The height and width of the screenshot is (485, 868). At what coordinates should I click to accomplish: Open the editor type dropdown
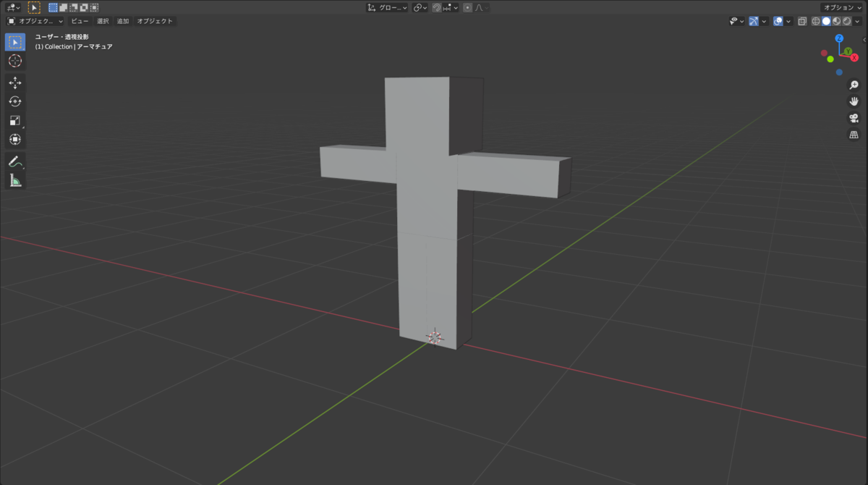point(13,7)
